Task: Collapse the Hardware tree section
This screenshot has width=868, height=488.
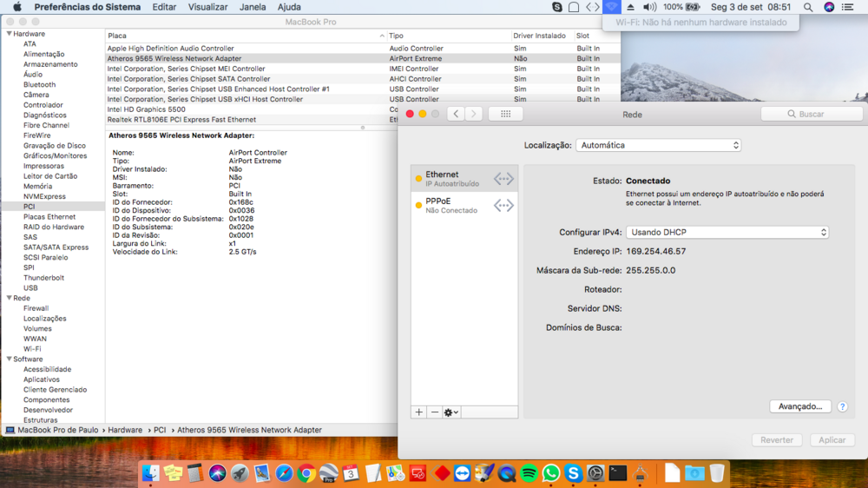Action: tap(9, 34)
